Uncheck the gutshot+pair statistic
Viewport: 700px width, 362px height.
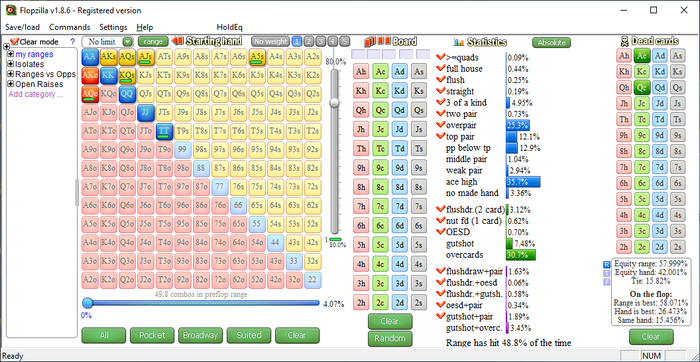click(x=441, y=316)
